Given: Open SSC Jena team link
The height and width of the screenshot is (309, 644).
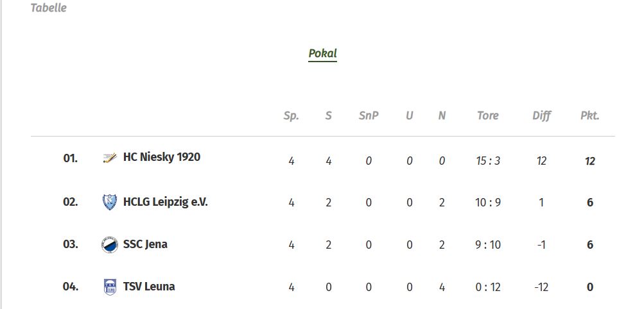Looking at the screenshot, I should click(145, 244).
